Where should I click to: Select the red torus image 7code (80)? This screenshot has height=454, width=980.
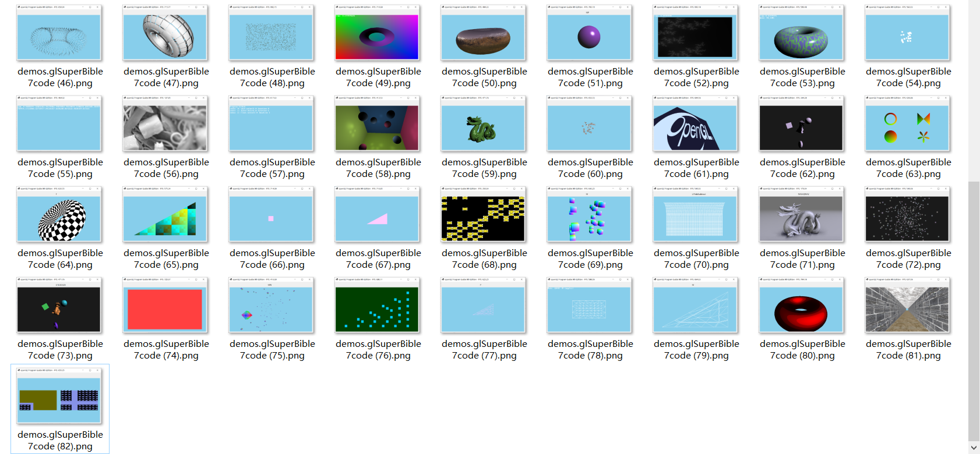(801, 309)
